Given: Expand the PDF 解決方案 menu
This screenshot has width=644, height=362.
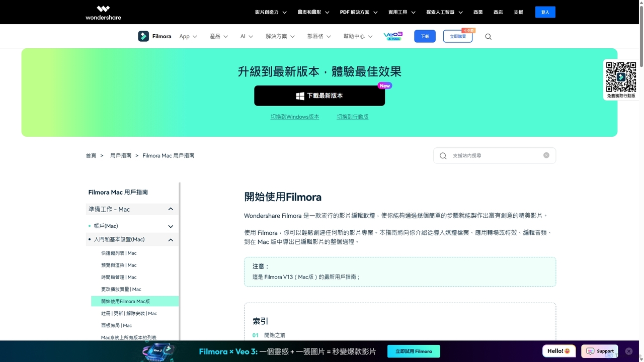Looking at the screenshot, I should pos(358,12).
